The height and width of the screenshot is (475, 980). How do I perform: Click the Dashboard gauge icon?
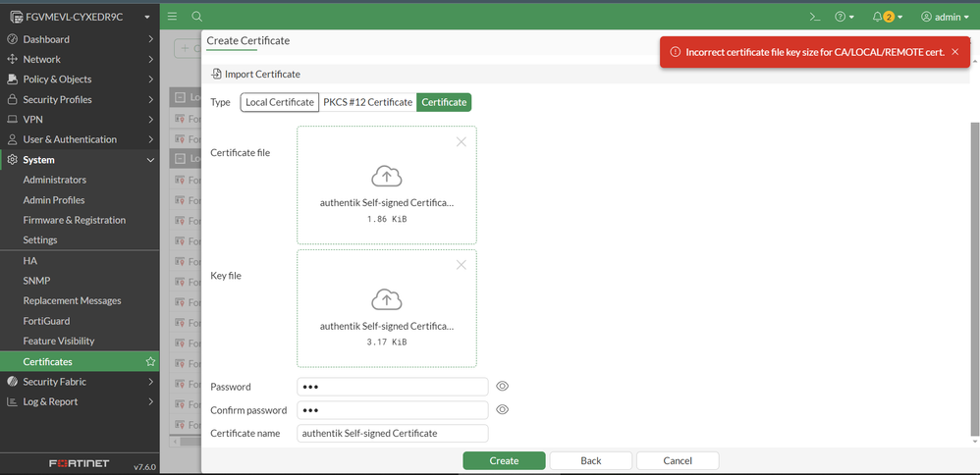click(11, 39)
